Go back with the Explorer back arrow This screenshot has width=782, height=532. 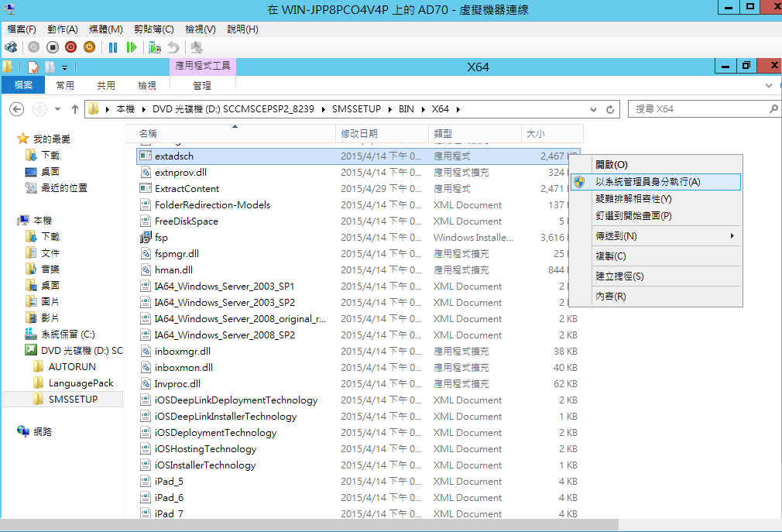pyautogui.click(x=16, y=109)
